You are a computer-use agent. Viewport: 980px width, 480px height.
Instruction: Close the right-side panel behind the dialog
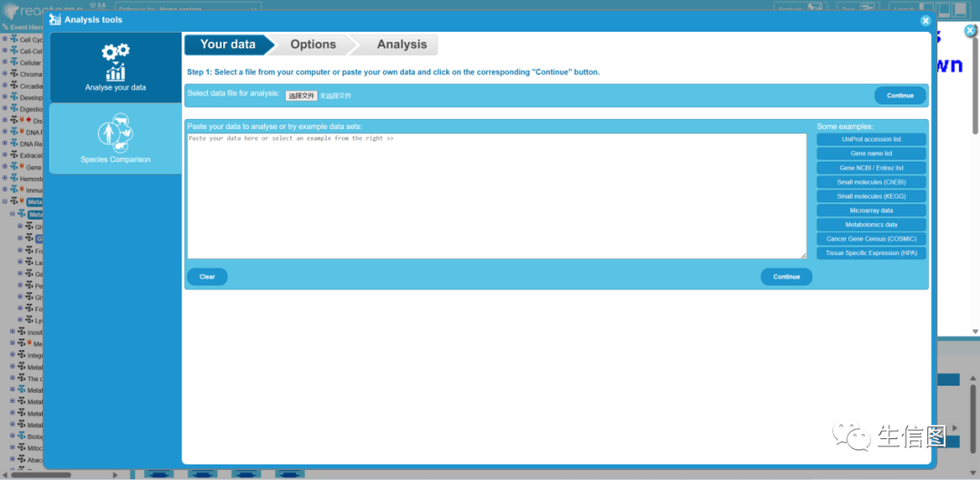coord(970,31)
